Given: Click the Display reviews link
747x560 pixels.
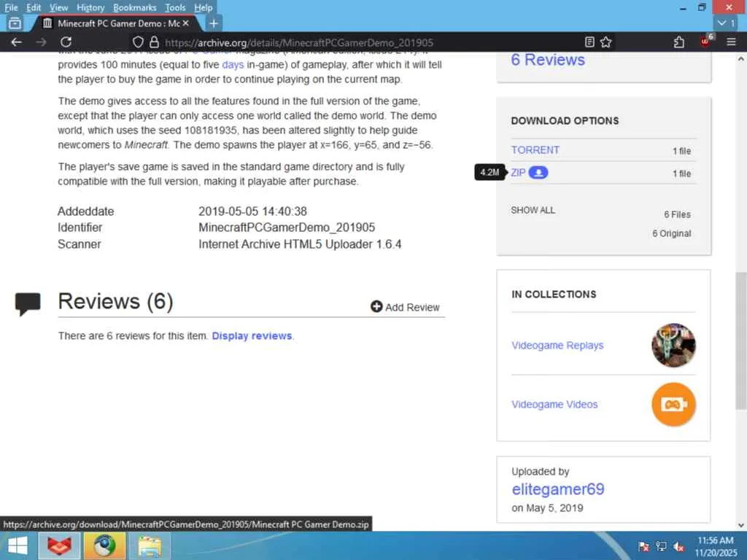Looking at the screenshot, I should click(252, 335).
